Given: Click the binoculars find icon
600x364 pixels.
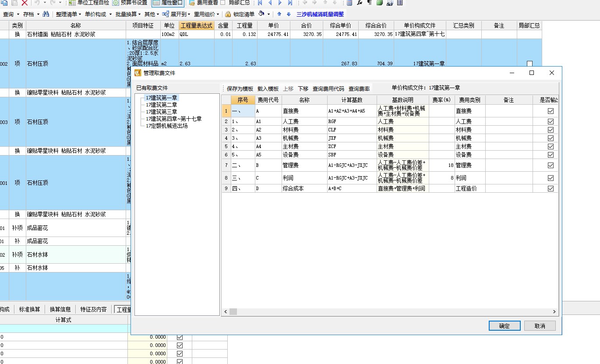Looking at the screenshot, I should tap(46, 14).
